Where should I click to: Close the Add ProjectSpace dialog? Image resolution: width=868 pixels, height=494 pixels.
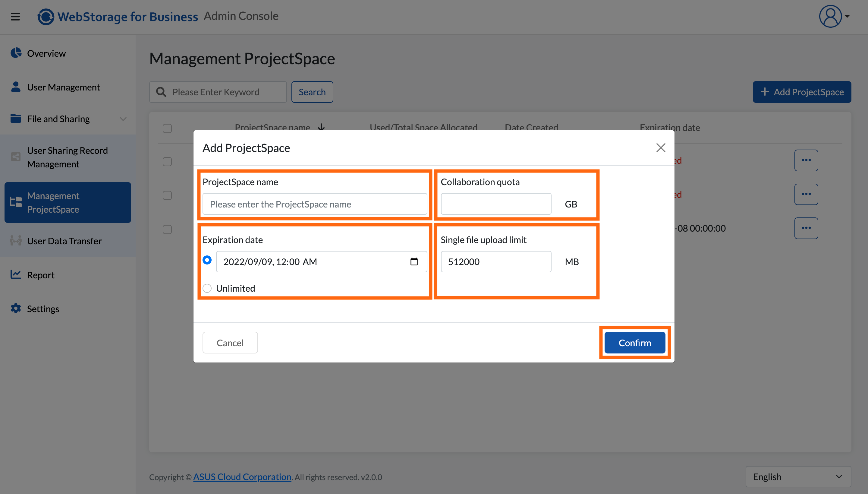[661, 148]
